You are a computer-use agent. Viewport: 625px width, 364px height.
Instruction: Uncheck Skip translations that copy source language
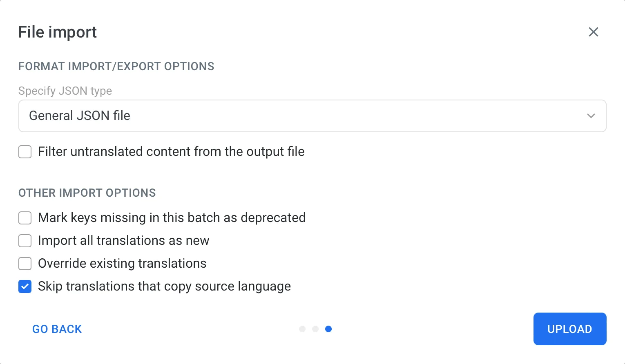(25, 286)
